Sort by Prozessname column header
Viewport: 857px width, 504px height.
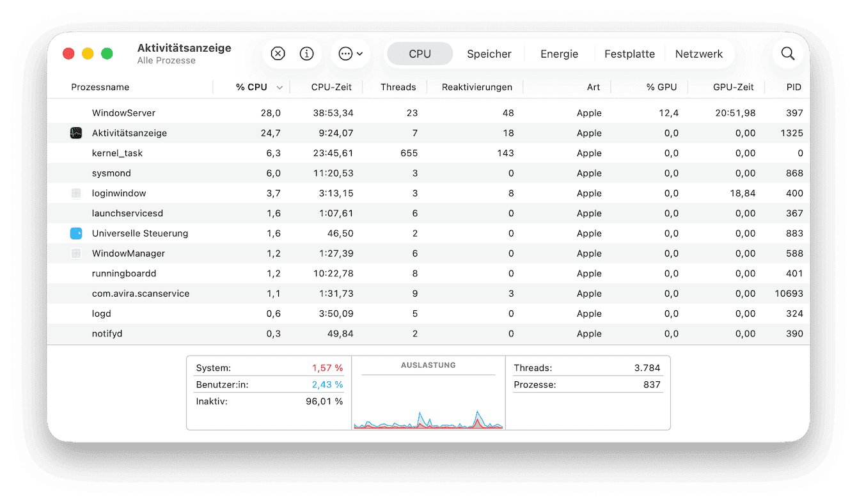pos(100,87)
